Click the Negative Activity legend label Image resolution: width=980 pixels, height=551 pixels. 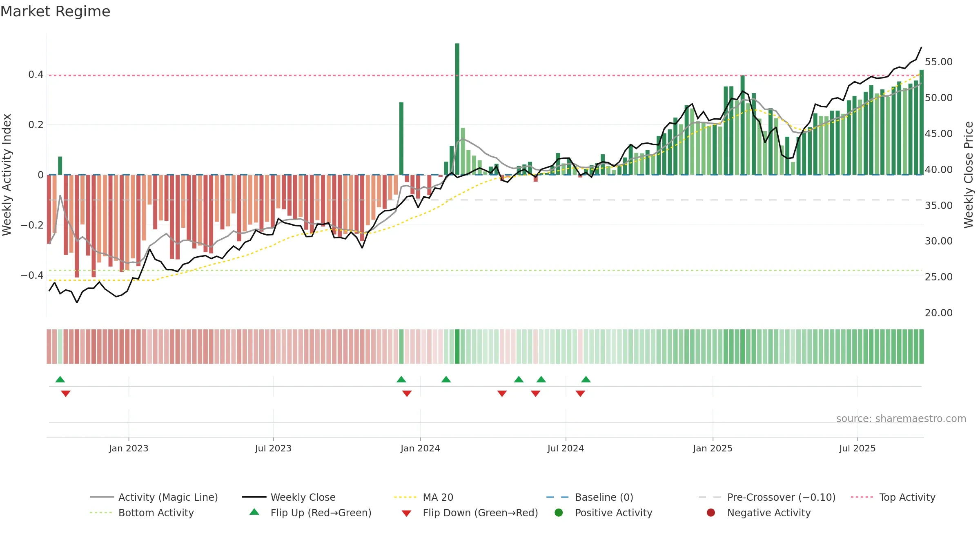click(769, 513)
